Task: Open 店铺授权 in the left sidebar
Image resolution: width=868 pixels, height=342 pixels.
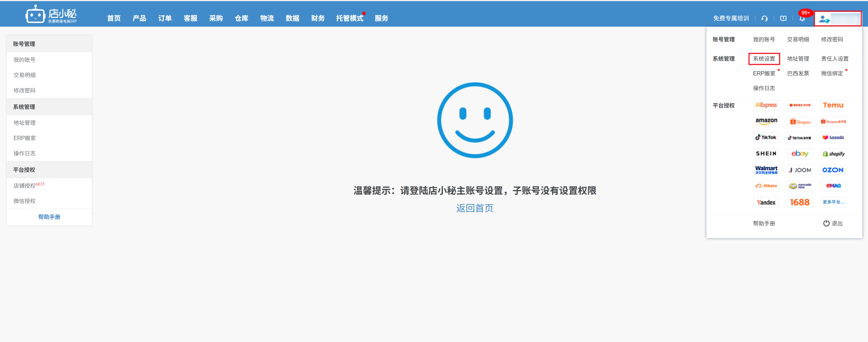Action: pos(25,186)
